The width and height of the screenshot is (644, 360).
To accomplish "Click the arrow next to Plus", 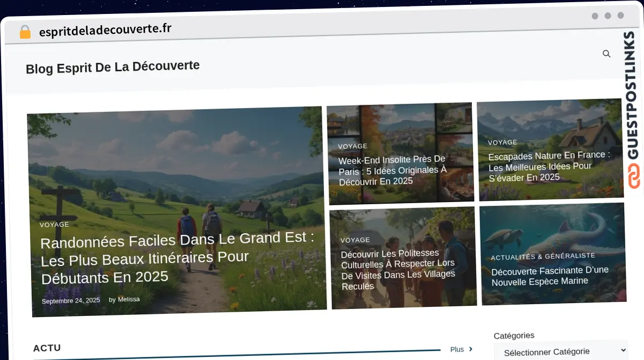I will [x=471, y=349].
